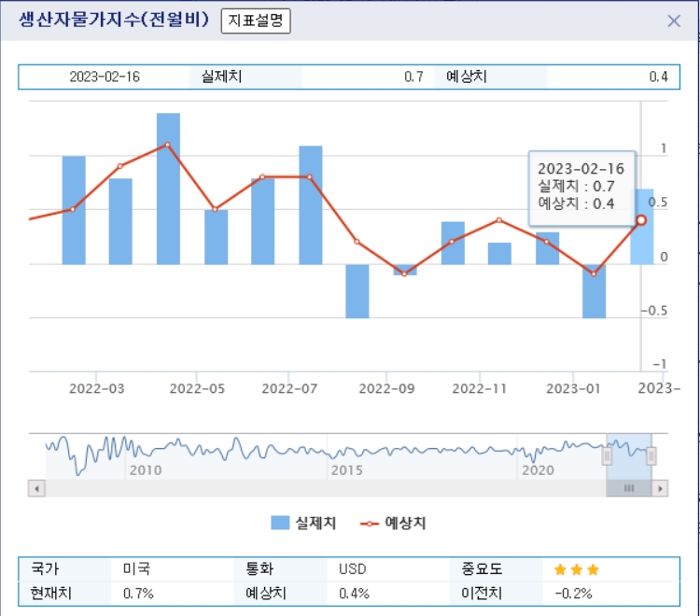Click the right range handle in navigator

pyautogui.click(x=651, y=456)
